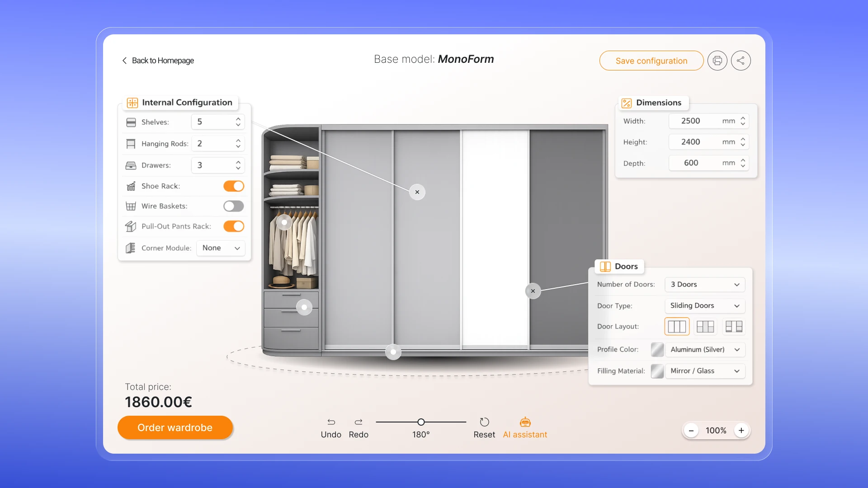
Task: Click the share icon in the top right
Action: tap(741, 60)
